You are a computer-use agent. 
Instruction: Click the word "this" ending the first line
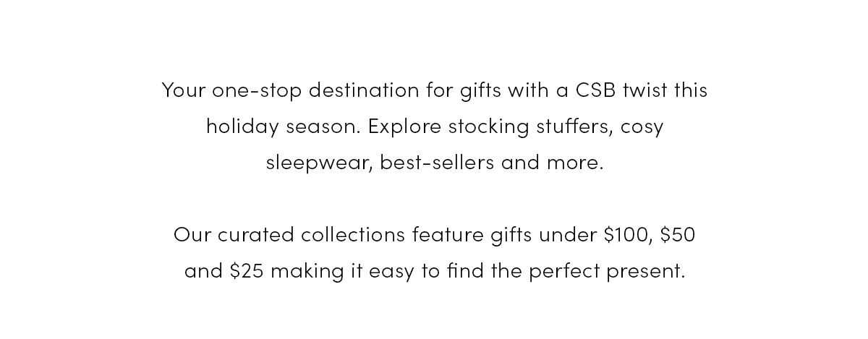690,91
